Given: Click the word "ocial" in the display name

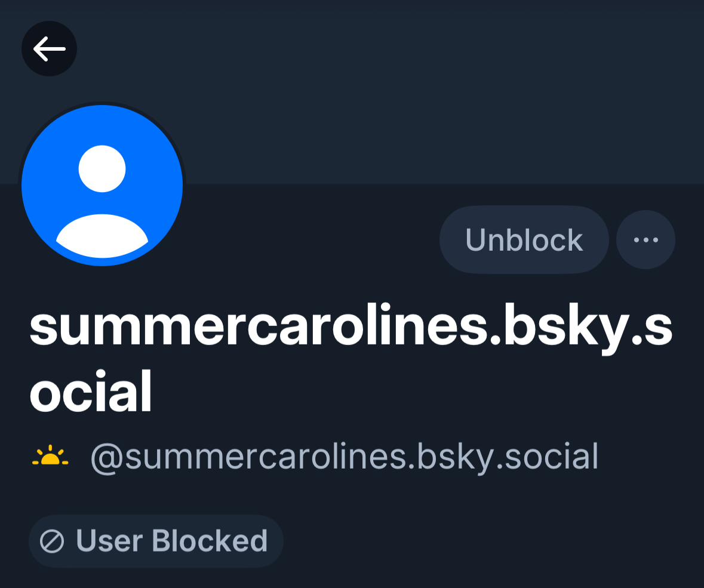Looking at the screenshot, I should click(91, 393).
